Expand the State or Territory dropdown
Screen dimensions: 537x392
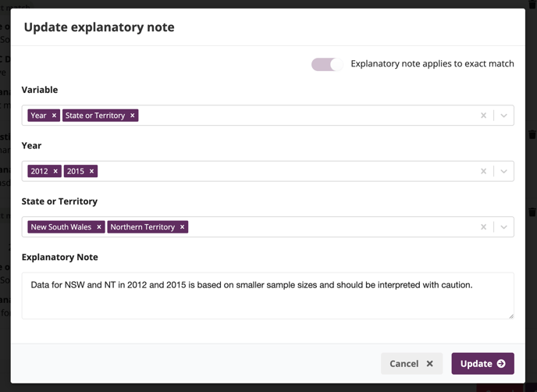tap(503, 226)
